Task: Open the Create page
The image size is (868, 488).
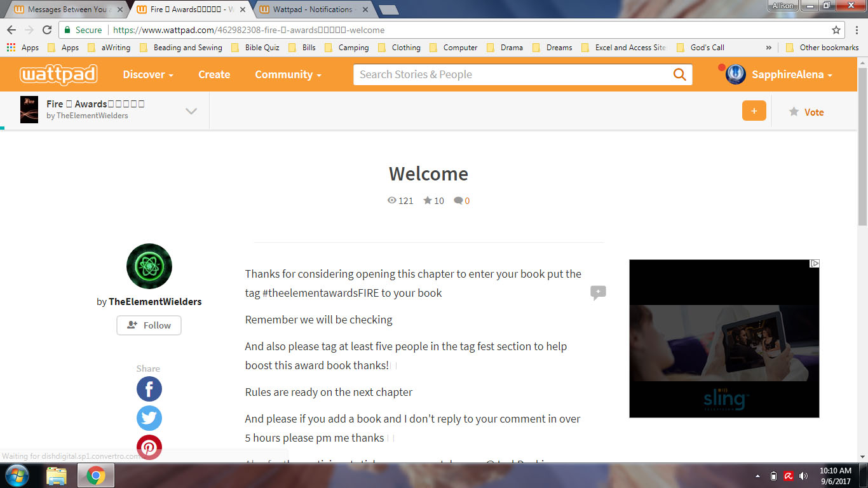Action: tap(214, 74)
